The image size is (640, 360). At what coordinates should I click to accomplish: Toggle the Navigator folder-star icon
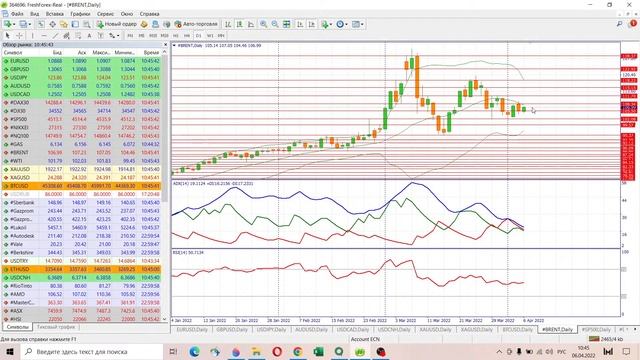coord(64,24)
